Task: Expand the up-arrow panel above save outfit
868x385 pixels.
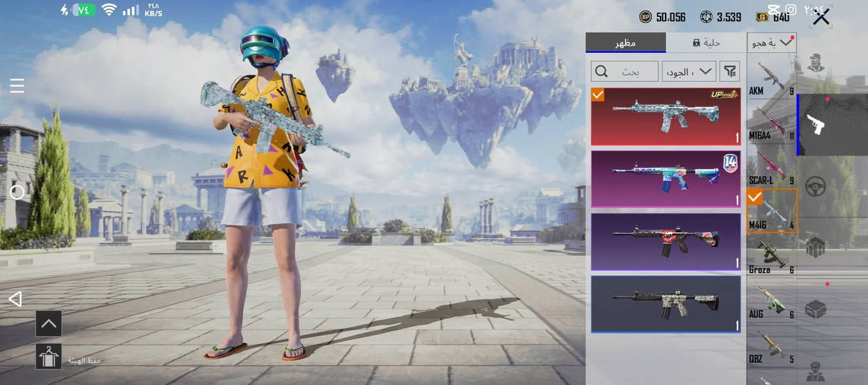Action: pos(48,324)
